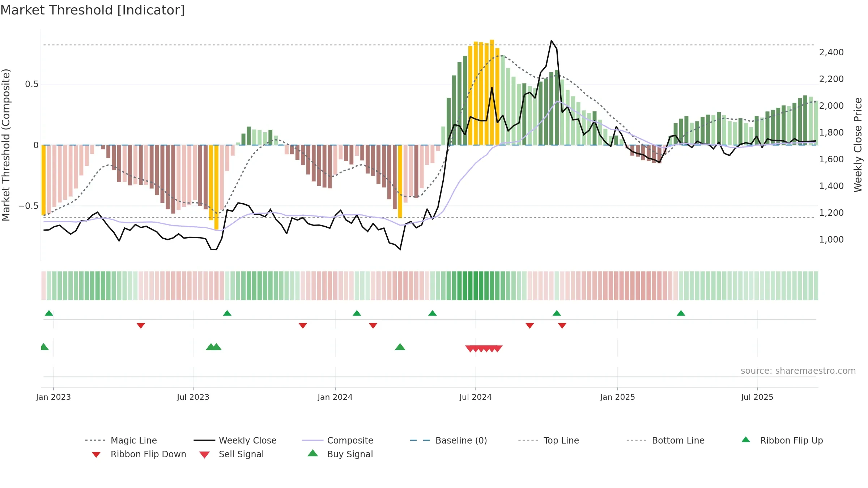Screen dimensions: 868x488
Task: Toggle the Sell Signal legend entry
Action: (231, 454)
